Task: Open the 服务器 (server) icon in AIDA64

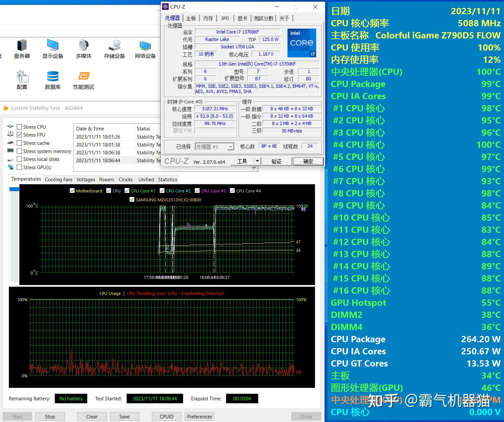Action: [x=22, y=49]
